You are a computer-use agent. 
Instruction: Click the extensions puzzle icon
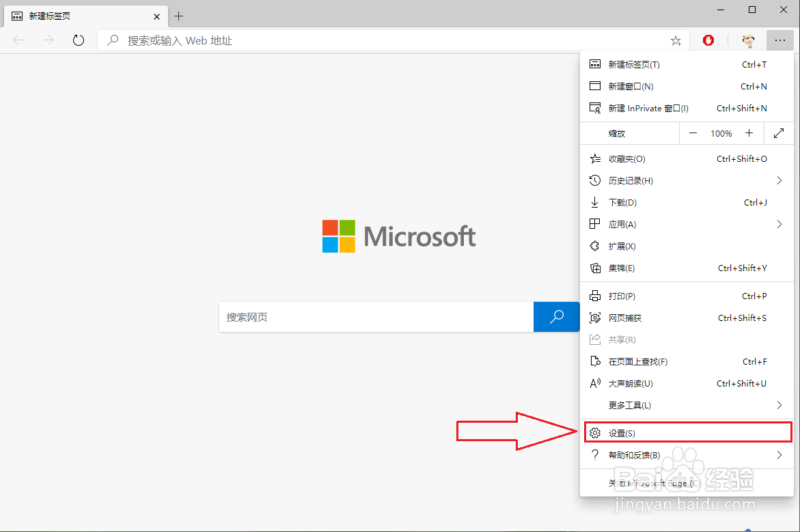595,247
